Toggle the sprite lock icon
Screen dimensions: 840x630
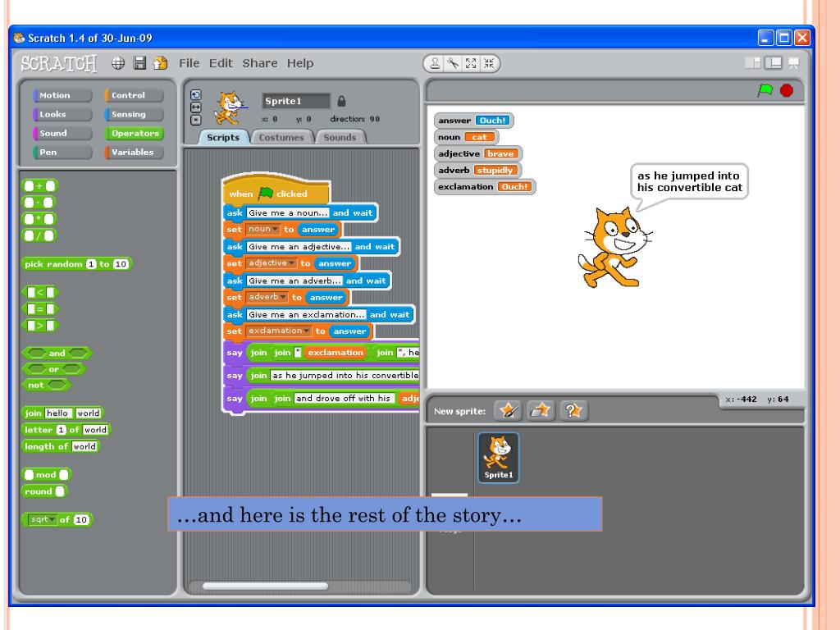coord(341,101)
